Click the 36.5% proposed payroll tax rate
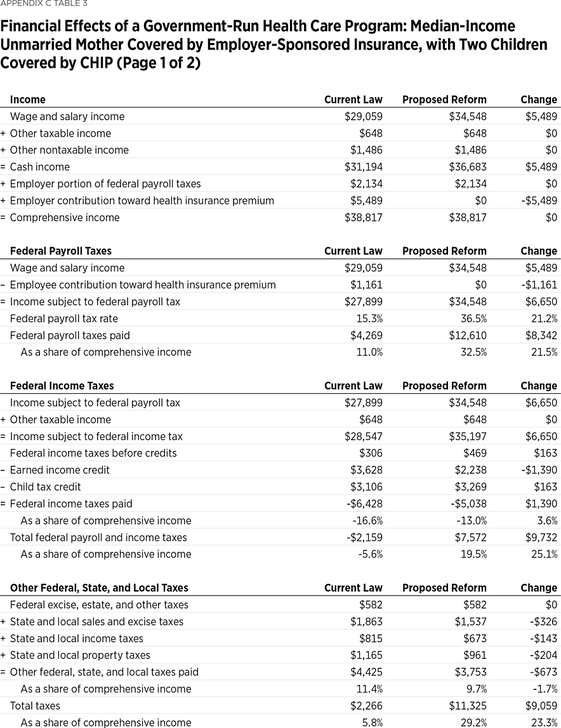The width and height of the screenshot is (561, 728). coord(473,318)
